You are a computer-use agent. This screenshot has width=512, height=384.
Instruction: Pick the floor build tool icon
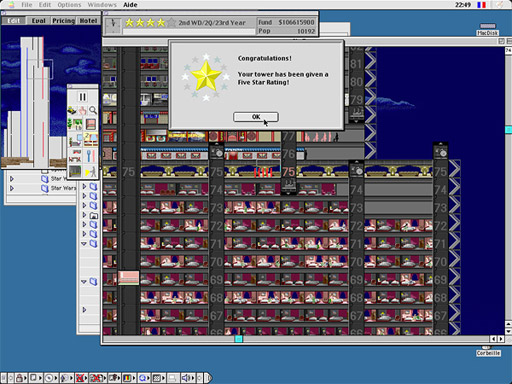[91, 124]
